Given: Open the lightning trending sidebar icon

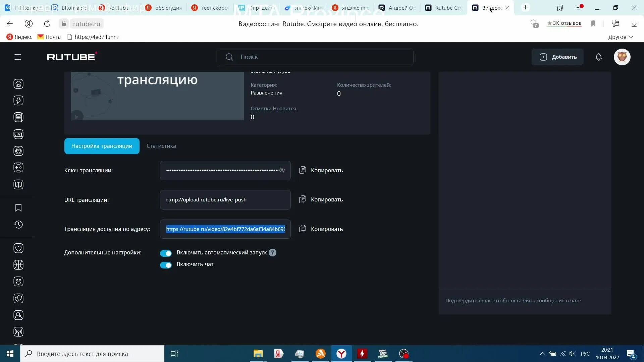Looking at the screenshot, I should click(18, 101).
